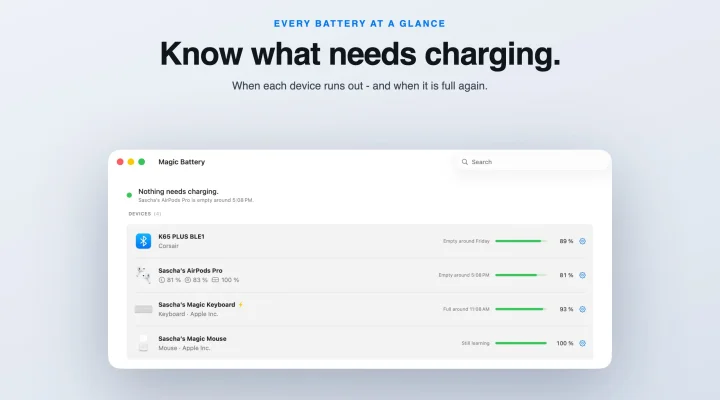Click the right AirPod battery icon at 83 %

[x=188, y=280]
